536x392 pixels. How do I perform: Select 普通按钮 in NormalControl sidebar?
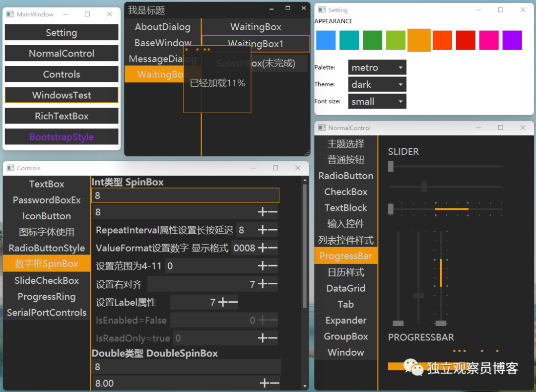[346, 160]
